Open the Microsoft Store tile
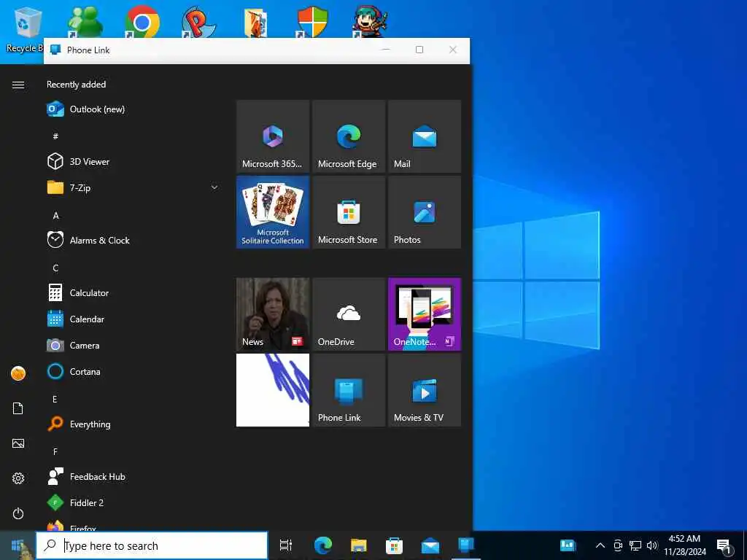This screenshot has width=747, height=560. pos(349,212)
